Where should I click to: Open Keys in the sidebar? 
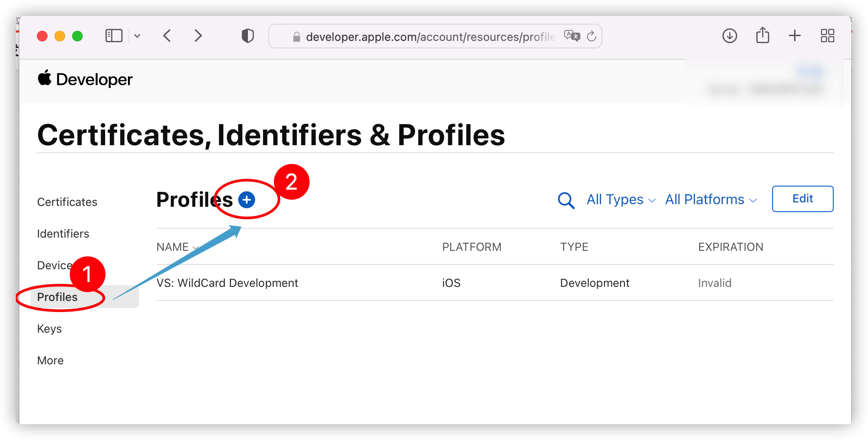click(x=50, y=329)
